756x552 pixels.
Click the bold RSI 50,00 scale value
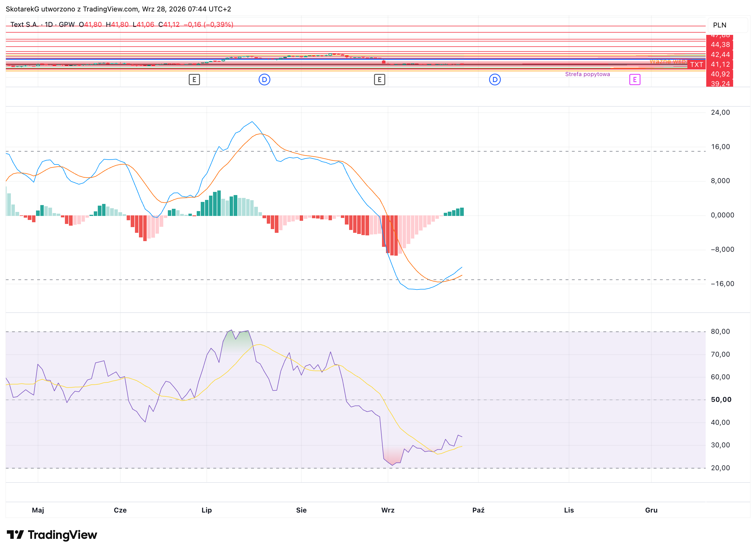721,400
